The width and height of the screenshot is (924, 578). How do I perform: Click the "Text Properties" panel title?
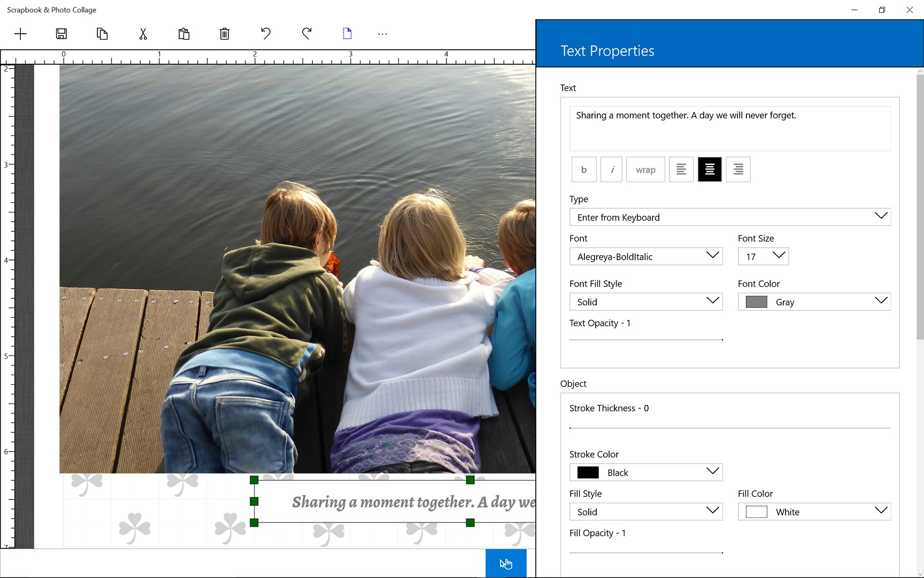[x=607, y=51]
